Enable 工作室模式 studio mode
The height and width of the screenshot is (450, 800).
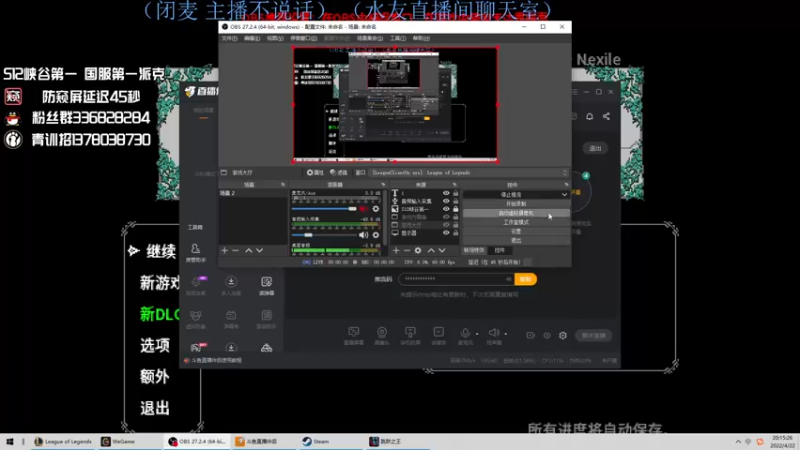coord(516,222)
